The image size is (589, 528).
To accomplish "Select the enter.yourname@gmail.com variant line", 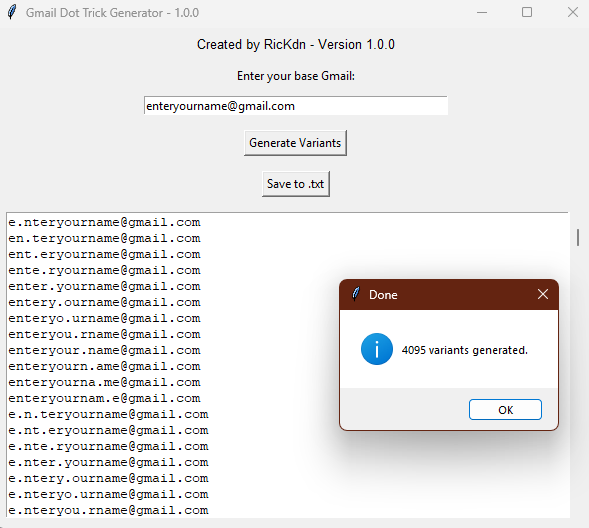I will point(104,286).
